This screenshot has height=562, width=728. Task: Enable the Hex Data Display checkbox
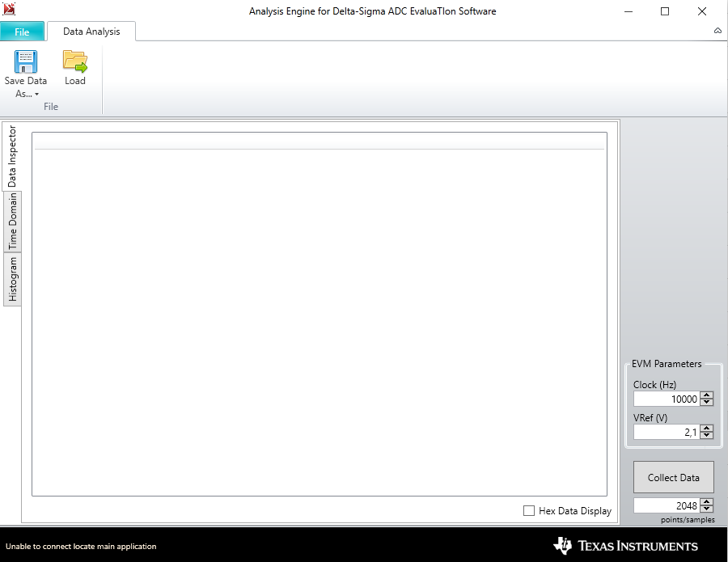click(528, 510)
